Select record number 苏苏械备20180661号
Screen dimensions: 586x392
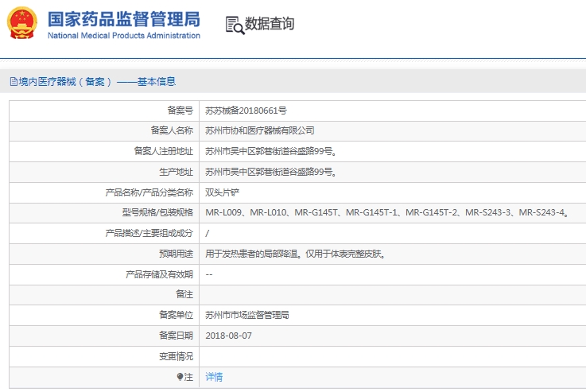[246, 111]
